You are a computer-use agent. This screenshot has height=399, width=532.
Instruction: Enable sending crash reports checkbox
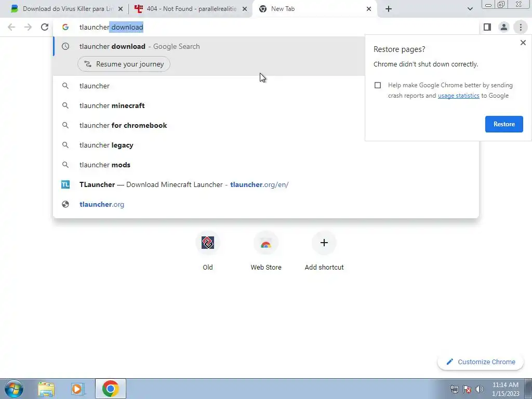tap(378, 85)
